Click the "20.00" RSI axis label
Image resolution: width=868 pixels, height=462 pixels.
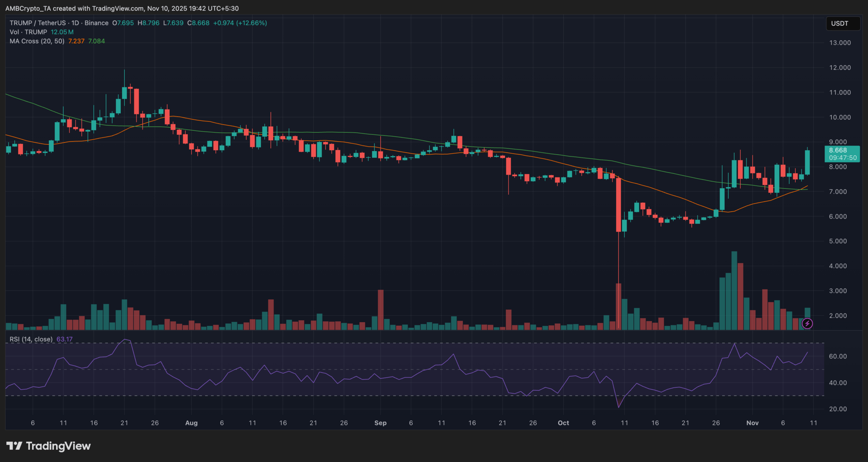[838, 409]
